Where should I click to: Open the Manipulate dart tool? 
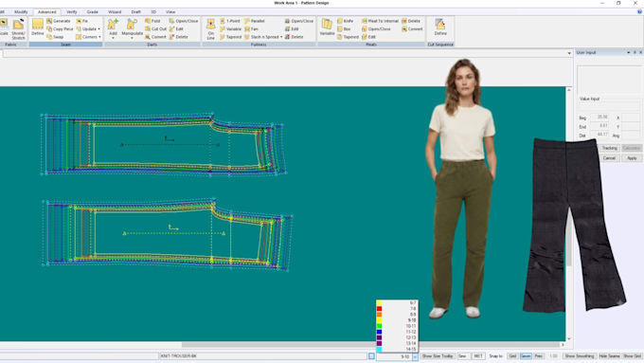(x=132, y=28)
